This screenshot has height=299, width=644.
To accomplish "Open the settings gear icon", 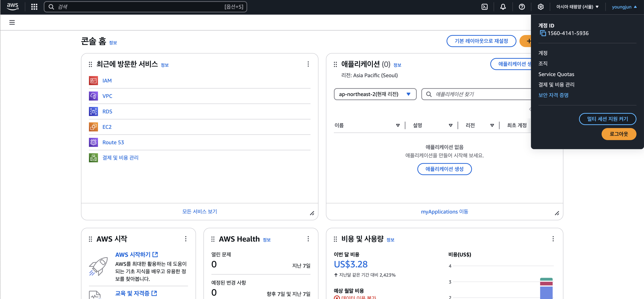I will [x=541, y=7].
